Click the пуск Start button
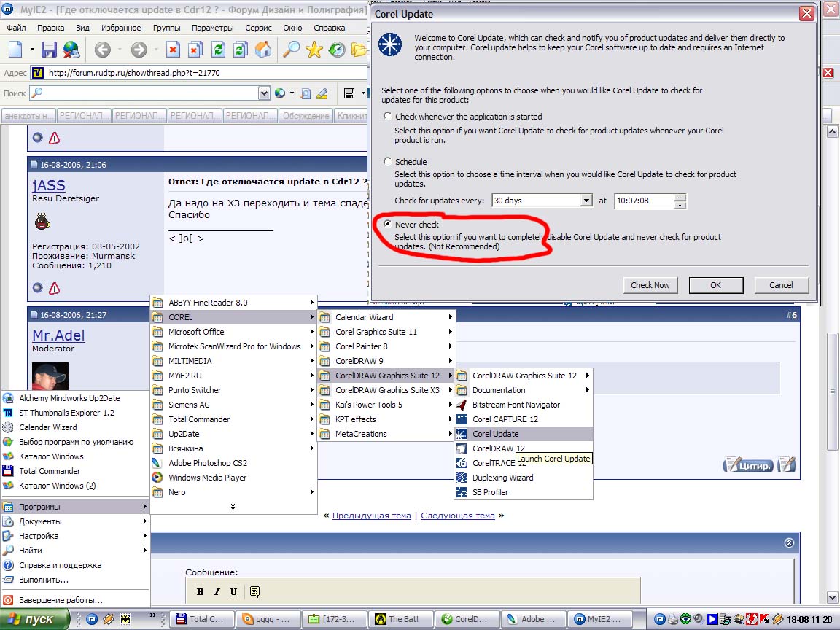Image resolution: width=840 pixels, height=630 pixels. (35, 619)
